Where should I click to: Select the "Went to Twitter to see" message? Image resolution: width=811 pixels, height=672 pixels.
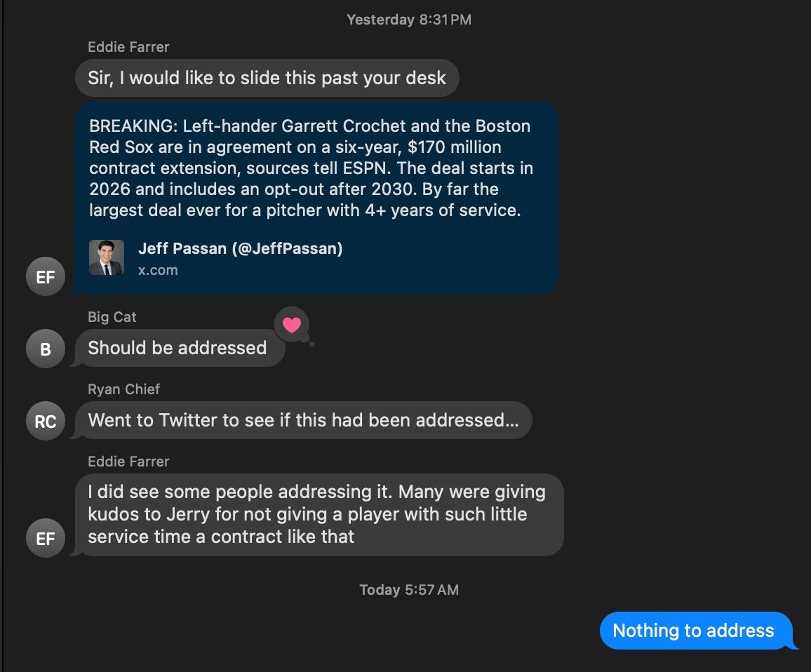point(303,420)
